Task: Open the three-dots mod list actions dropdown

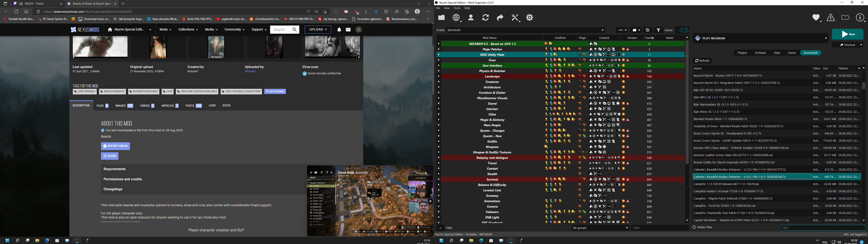Action: click(622, 30)
